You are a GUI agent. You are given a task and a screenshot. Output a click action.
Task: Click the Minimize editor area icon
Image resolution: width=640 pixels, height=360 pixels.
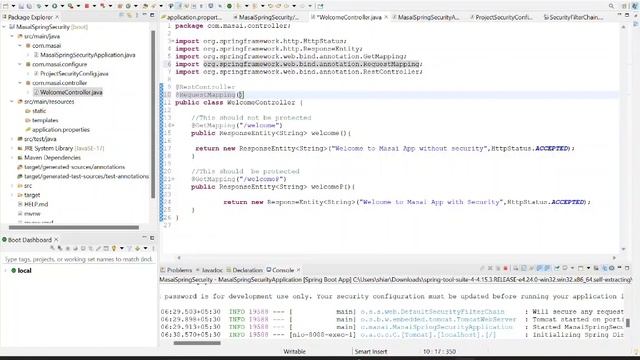(619, 15)
